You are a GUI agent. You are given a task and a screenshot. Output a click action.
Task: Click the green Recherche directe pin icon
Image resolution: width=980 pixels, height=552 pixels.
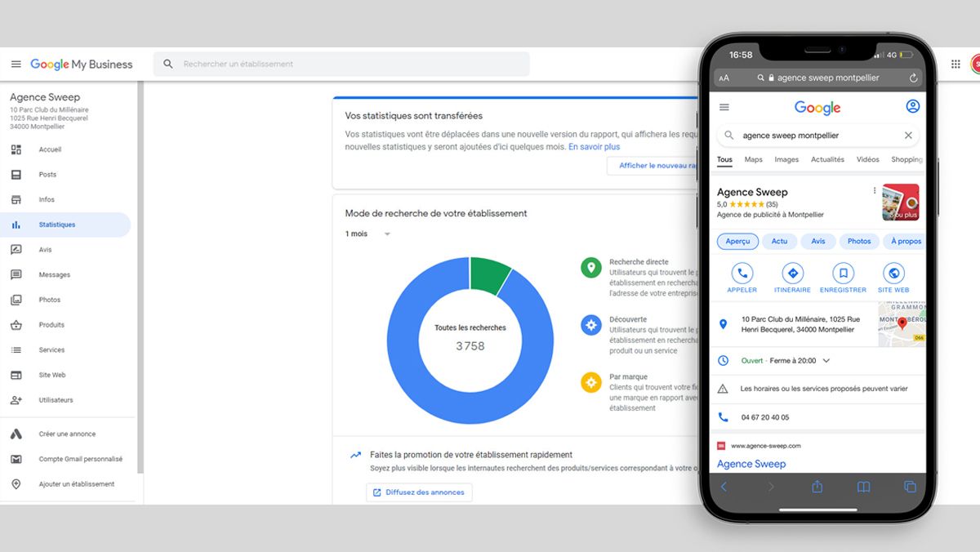pyautogui.click(x=591, y=267)
